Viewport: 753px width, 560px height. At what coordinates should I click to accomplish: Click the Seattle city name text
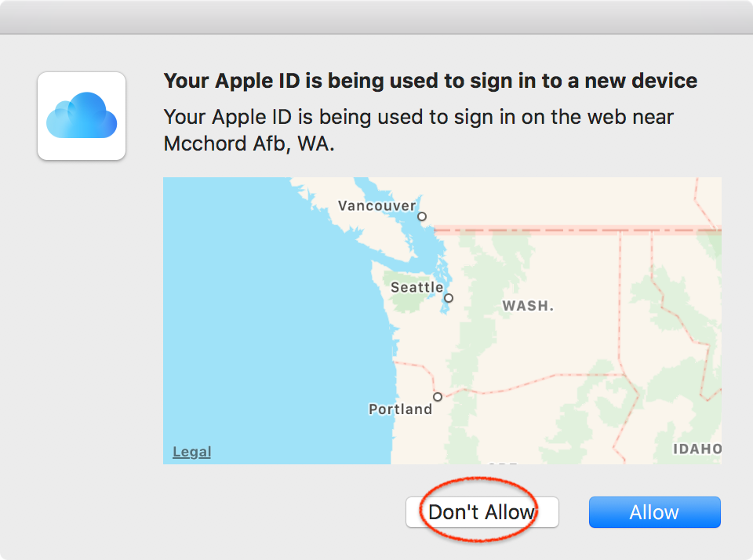[x=418, y=287]
